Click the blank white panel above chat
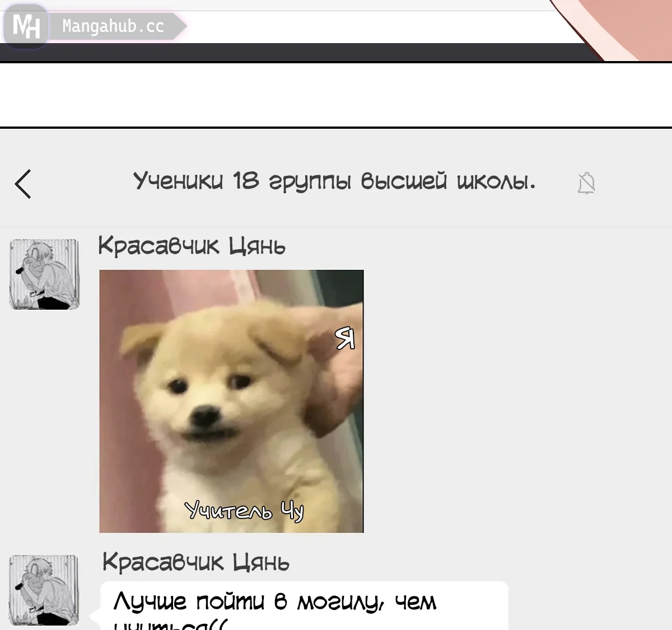Image resolution: width=672 pixels, height=630 pixels. click(x=336, y=95)
